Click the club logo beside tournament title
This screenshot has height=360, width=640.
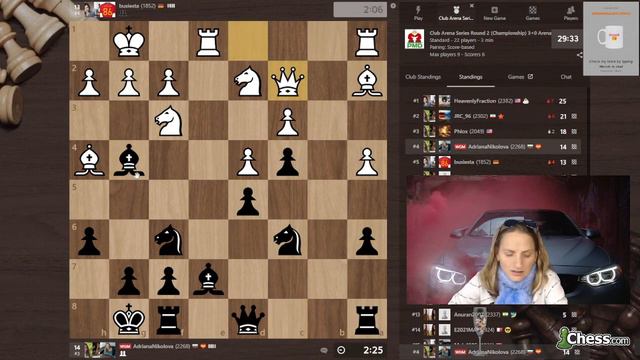(414, 39)
